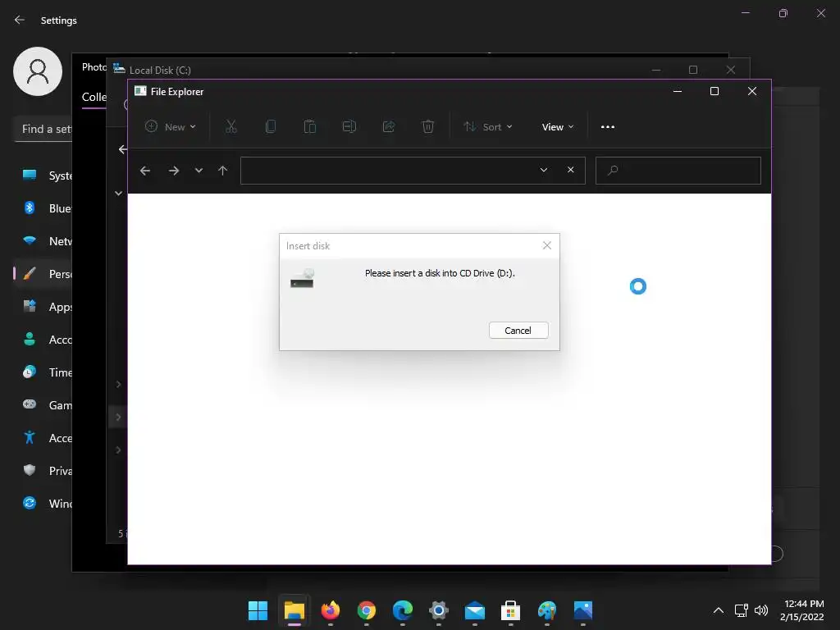The height and width of the screenshot is (630, 840).
Task: Open Network settings in sidebar
Action: (x=43, y=241)
